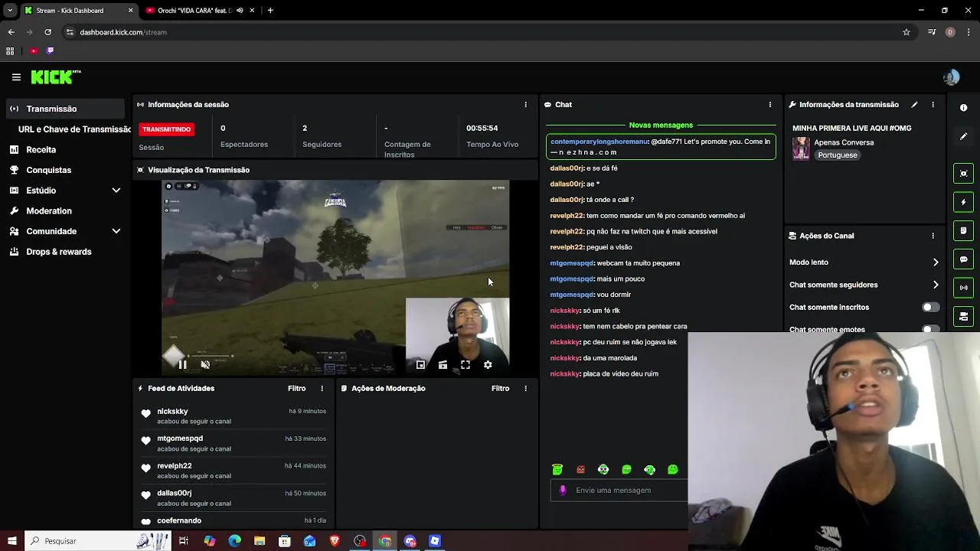Open options for Informações da transmissão panel

coord(933,105)
